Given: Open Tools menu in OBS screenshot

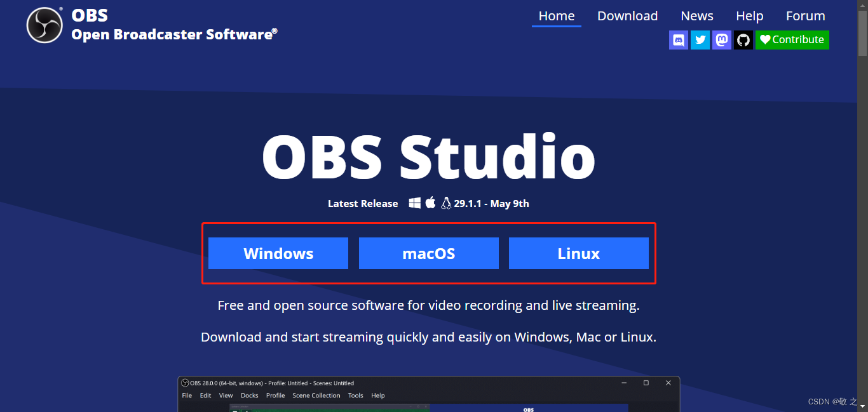Looking at the screenshot, I should tap(356, 395).
